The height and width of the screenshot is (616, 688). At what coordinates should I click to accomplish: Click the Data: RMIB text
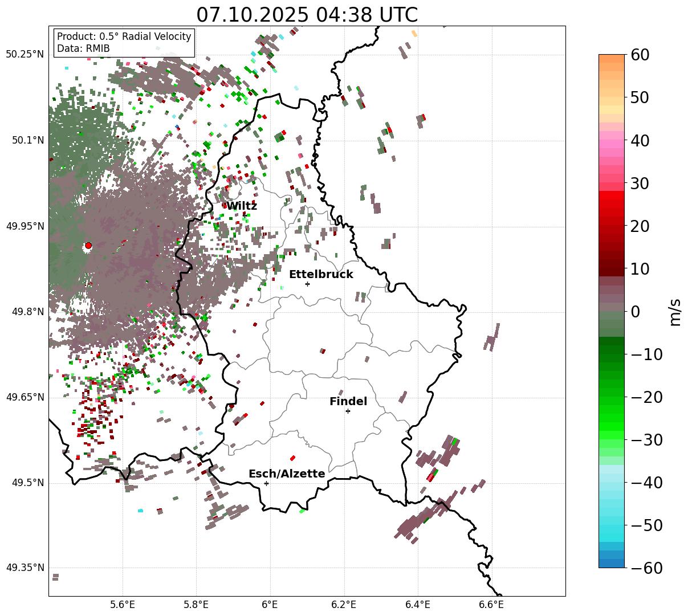tap(83, 48)
